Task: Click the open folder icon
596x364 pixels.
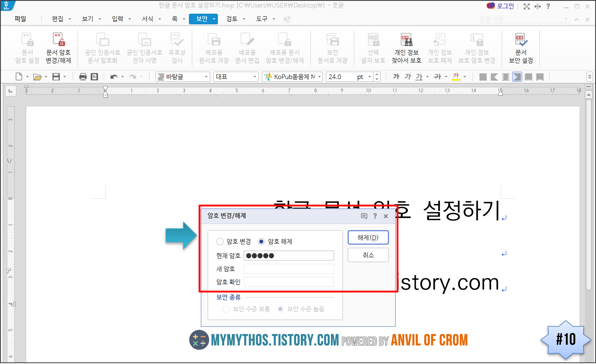Action: coord(37,77)
